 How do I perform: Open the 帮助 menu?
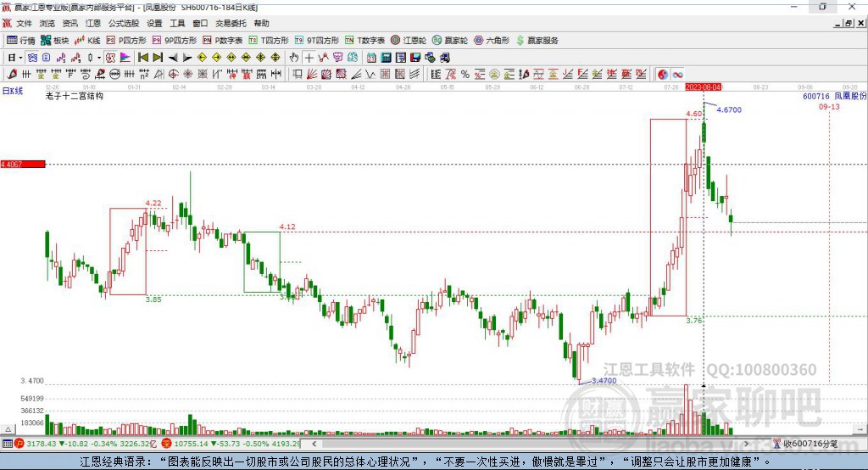[x=261, y=23]
